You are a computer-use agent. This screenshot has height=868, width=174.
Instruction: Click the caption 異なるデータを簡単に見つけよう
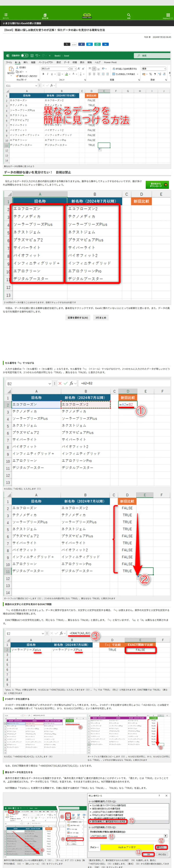[x=19, y=166]
